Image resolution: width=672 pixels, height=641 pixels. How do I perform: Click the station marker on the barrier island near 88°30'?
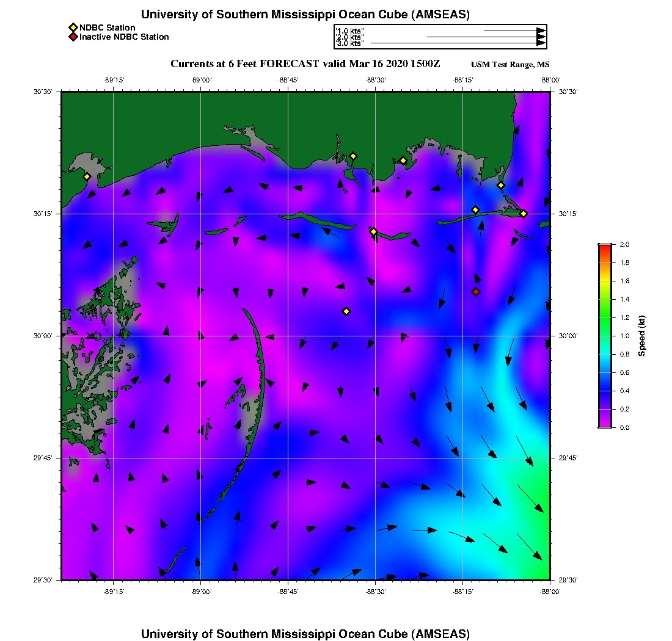[373, 231]
